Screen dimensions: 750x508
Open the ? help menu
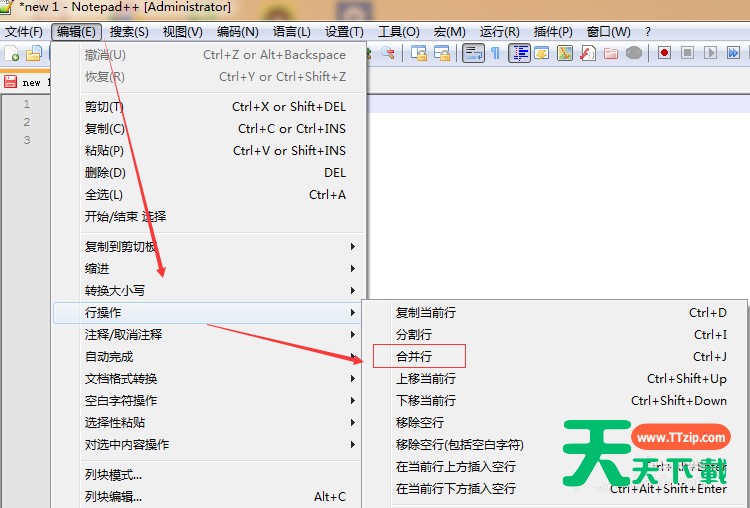click(x=648, y=32)
